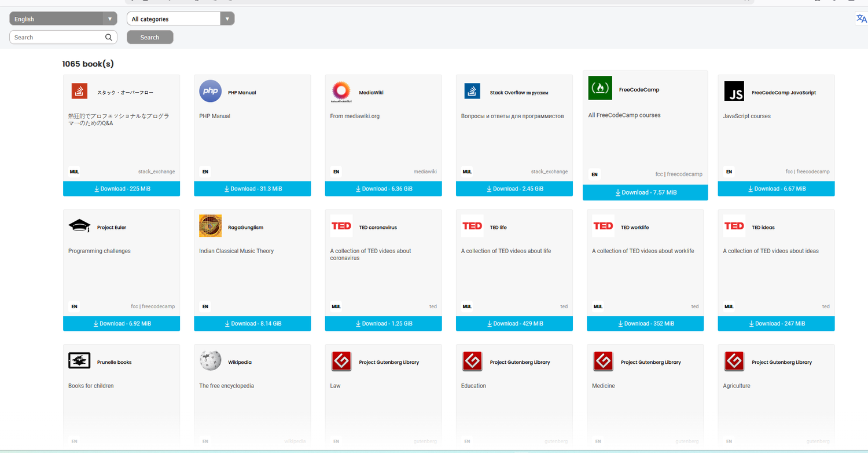Image resolution: width=868 pixels, height=453 pixels.
Task: Click the MediaWiki sunflower logo
Action: coord(341,91)
